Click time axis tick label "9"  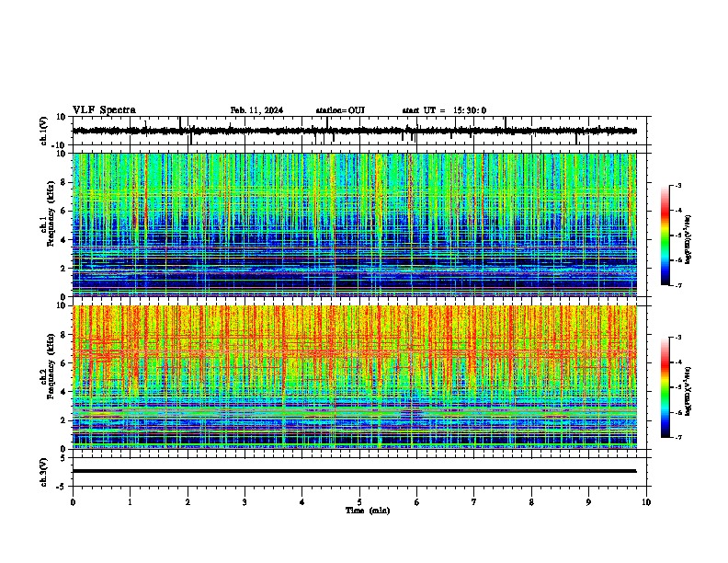coord(588,502)
